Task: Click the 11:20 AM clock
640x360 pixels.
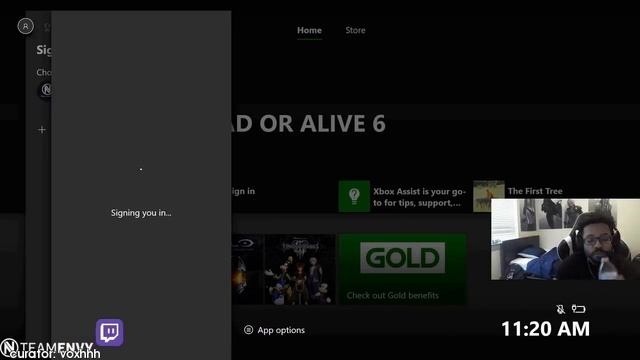Action: tap(545, 329)
